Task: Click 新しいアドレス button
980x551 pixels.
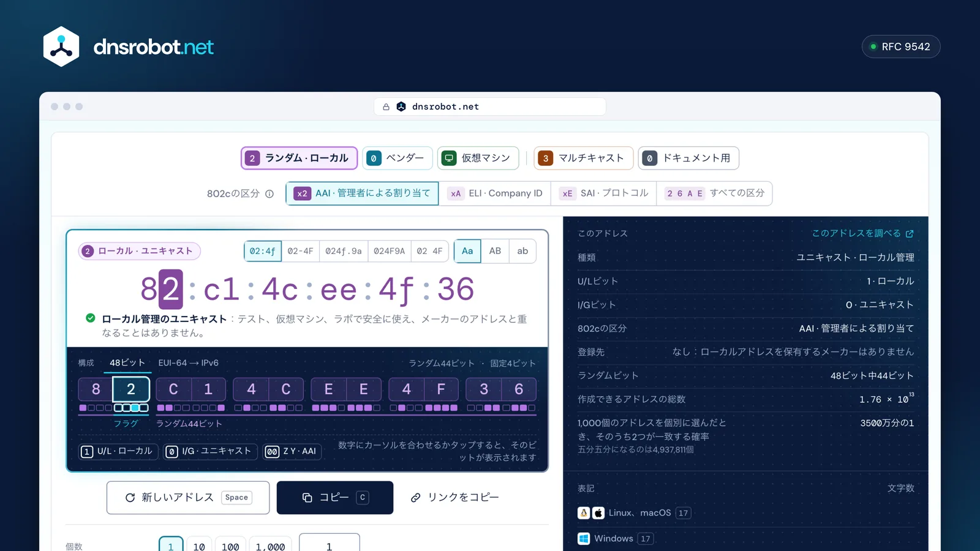Action: pyautogui.click(x=188, y=498)
